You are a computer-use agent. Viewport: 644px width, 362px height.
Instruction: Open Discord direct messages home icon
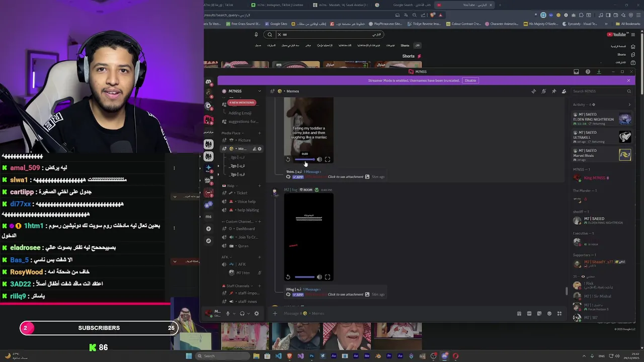point(208,81)
